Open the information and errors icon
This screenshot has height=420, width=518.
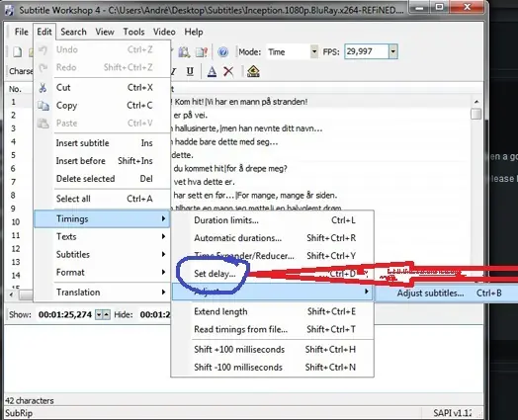[202, 51]
